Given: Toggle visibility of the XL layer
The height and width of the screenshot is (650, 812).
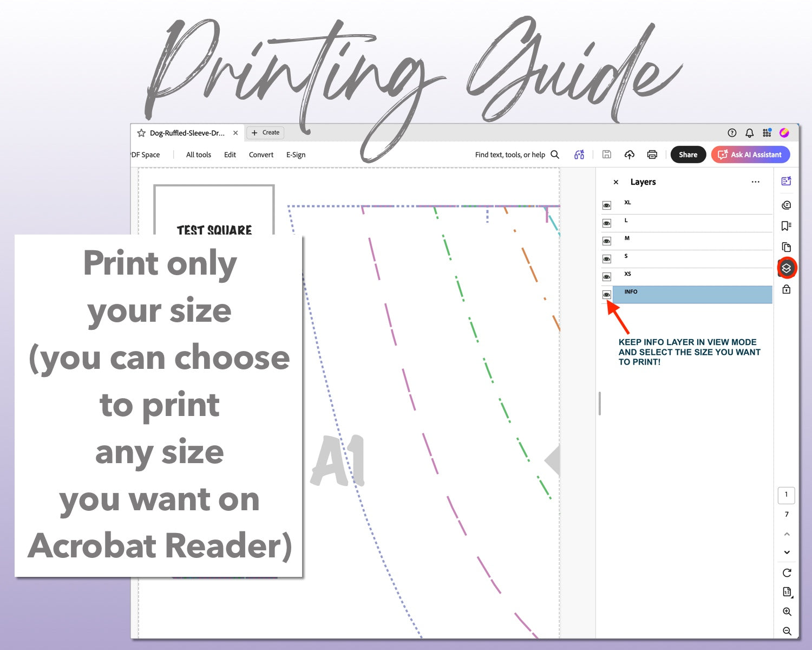Looking at the screenshot, I should [x=607, y=205].
